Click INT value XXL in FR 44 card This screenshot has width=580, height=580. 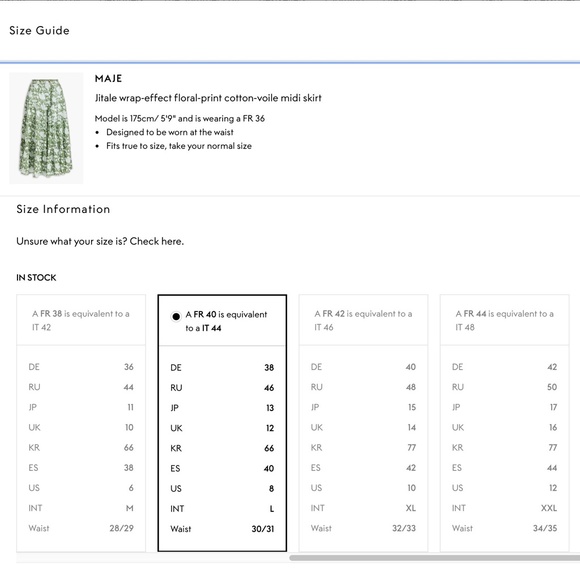pyautogui.click(x=549, y=508)
